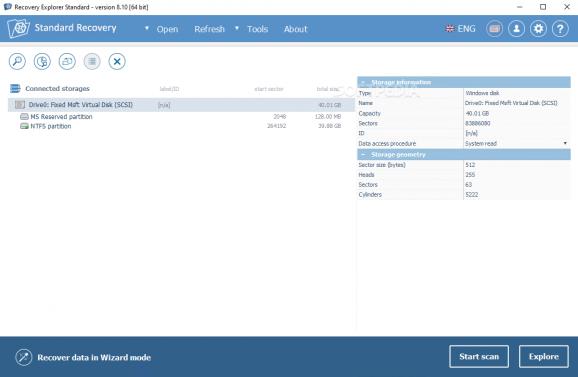578x377 pixels.
Task: Click the total size column header
Action: point(328,89)
